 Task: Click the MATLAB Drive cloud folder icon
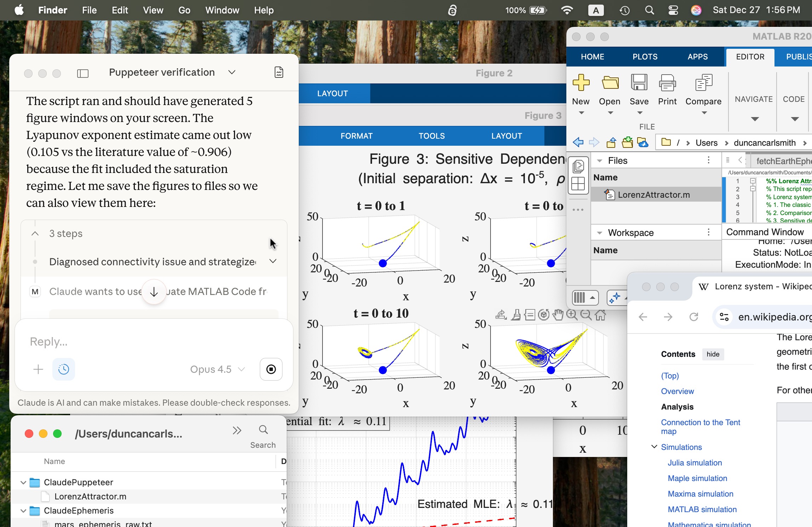(642, 143)
